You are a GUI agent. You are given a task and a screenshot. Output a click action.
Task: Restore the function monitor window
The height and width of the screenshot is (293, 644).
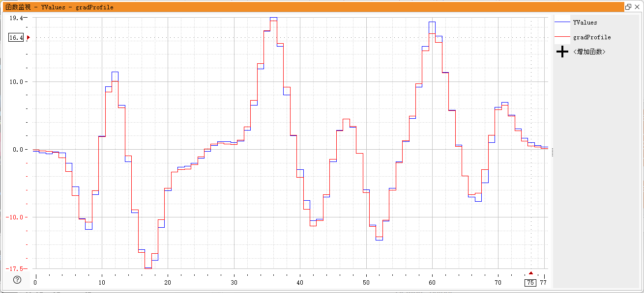coord(628,7)
